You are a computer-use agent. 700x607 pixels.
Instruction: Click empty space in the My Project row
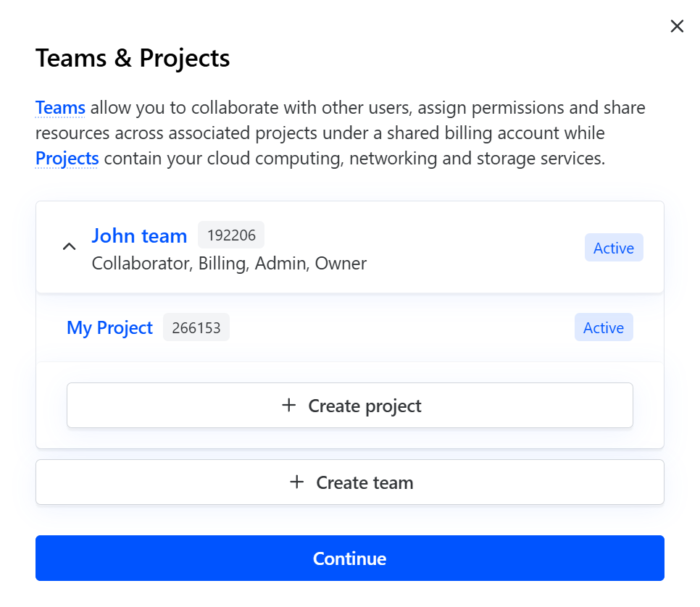pyautogui.click(x=399, y=327)
